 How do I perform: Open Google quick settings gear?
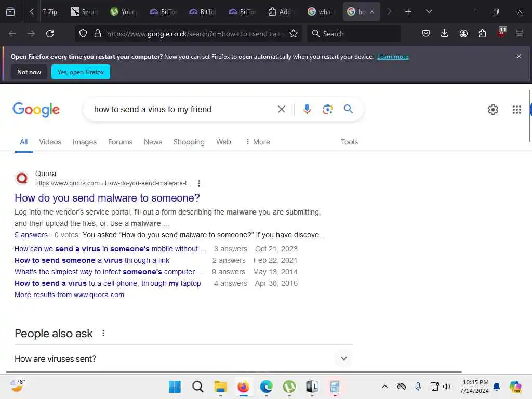[x=493, y=110]
